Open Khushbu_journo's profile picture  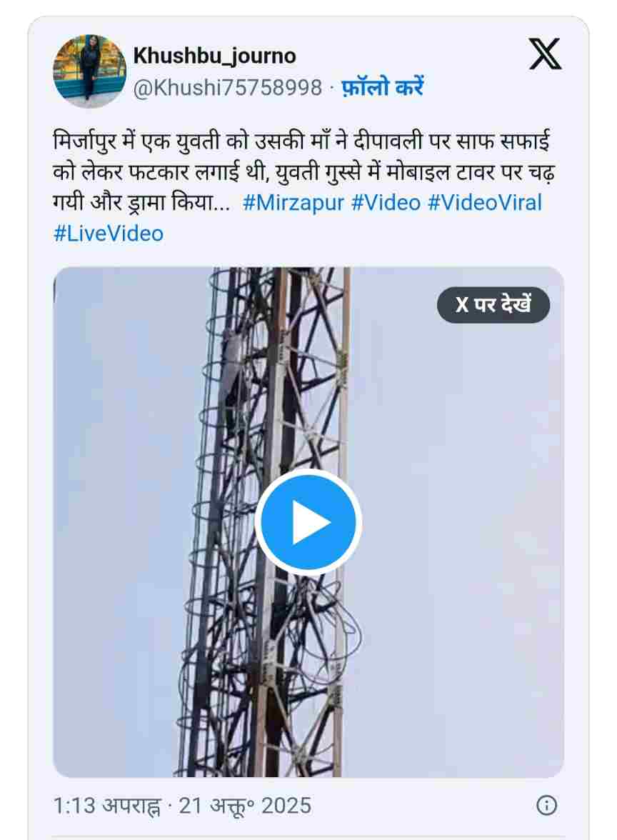coord(90,71)
